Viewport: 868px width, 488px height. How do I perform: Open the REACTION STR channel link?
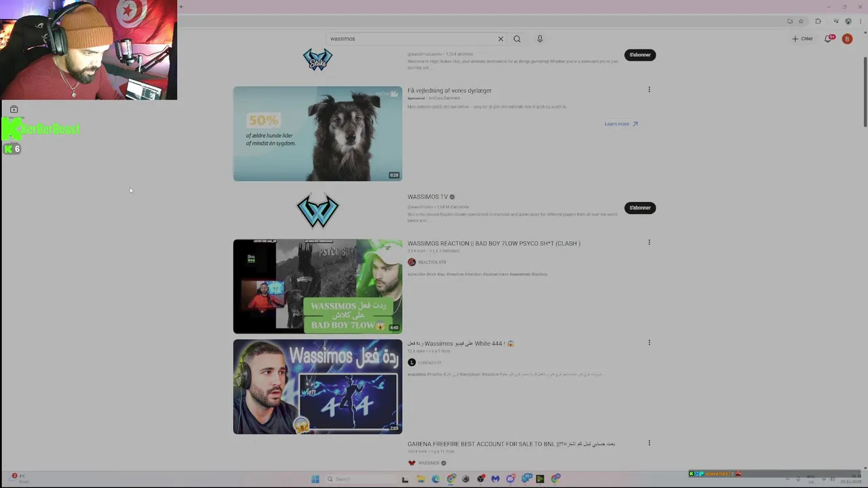[x=432, y=262]
